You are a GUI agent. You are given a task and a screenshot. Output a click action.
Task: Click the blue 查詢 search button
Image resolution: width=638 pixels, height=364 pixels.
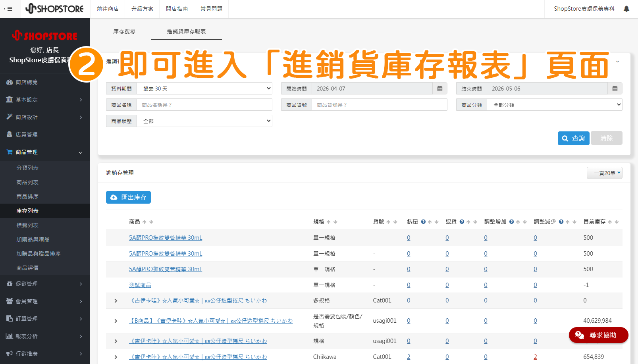(574, 138)
